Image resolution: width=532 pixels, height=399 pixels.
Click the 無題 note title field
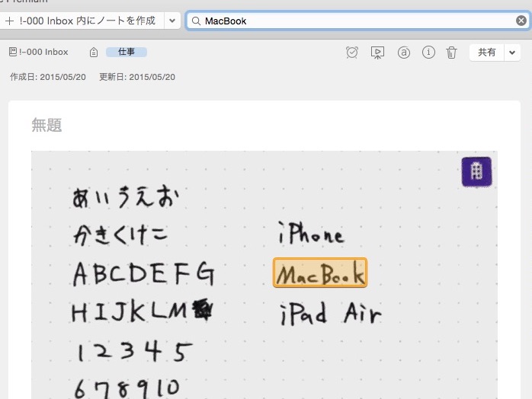[46, 125]
